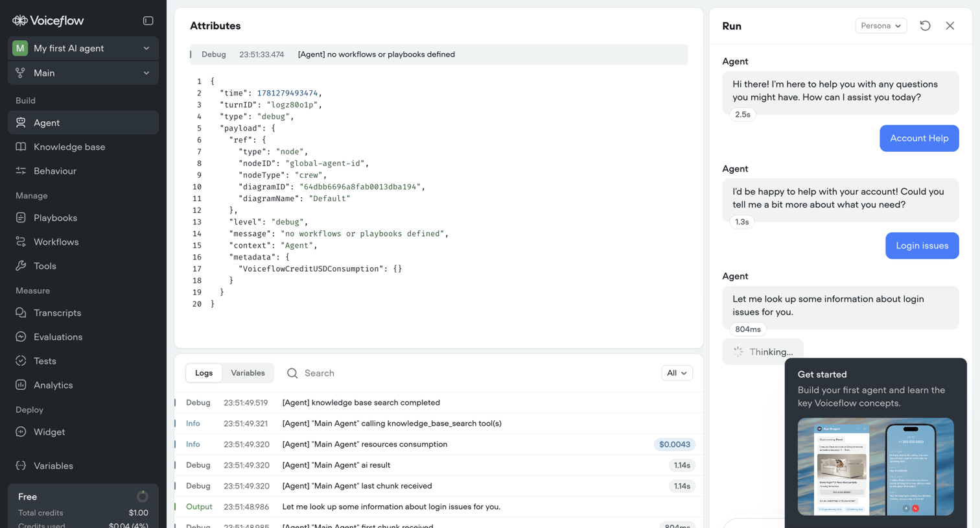Click the 1.3s latency badge
Screen dimensions: 980x528
742,222
